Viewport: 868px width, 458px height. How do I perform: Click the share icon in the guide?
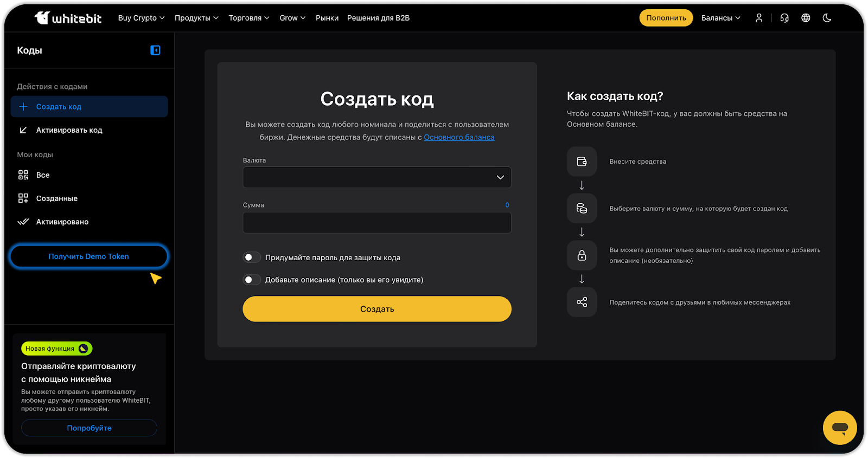coord(582,302)
